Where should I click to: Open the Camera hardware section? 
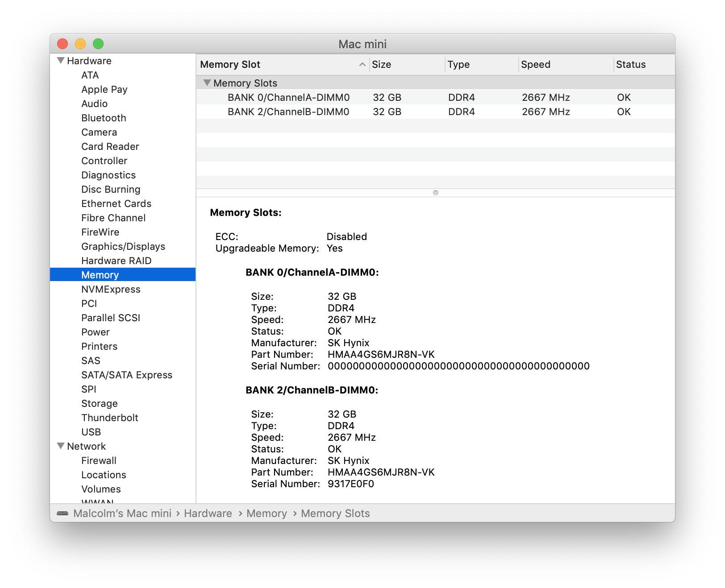click(99, 132)
